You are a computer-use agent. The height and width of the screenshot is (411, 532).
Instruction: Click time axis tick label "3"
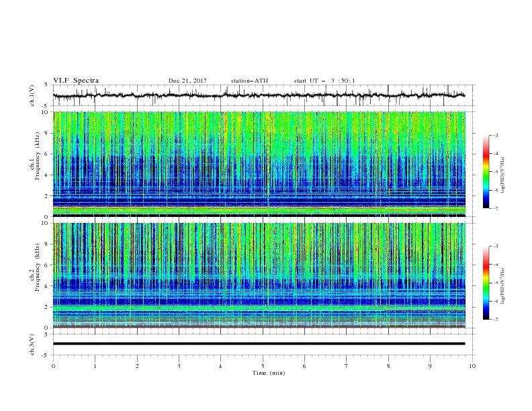click(179, 366)
